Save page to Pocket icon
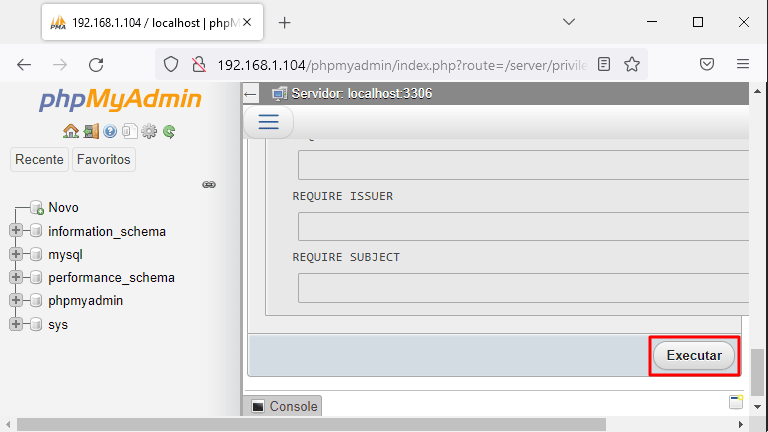Viewport: 768px width, 432px height. (x=707, y=64)
